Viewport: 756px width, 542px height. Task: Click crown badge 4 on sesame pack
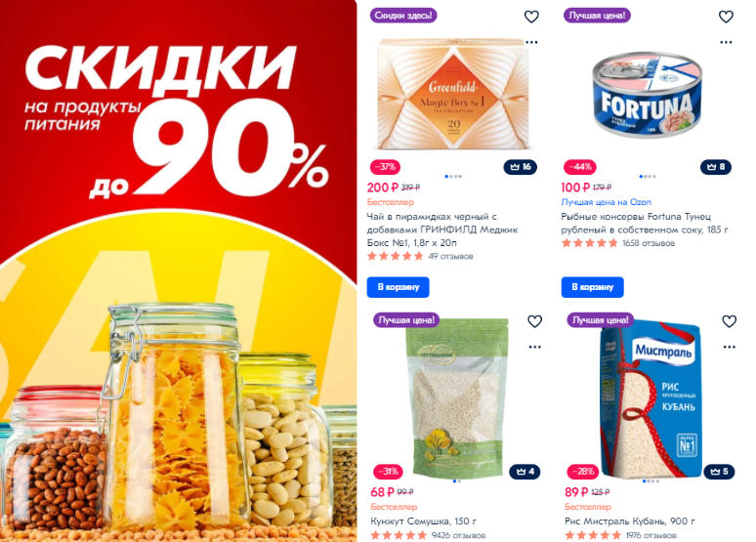pyautogui.click(x=525, y=472)
